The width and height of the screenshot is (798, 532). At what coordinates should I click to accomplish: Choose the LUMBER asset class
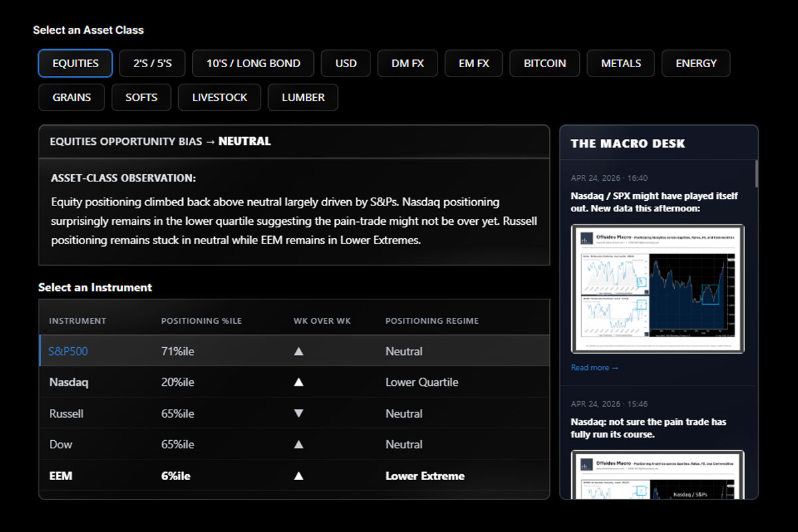point(303,97)
